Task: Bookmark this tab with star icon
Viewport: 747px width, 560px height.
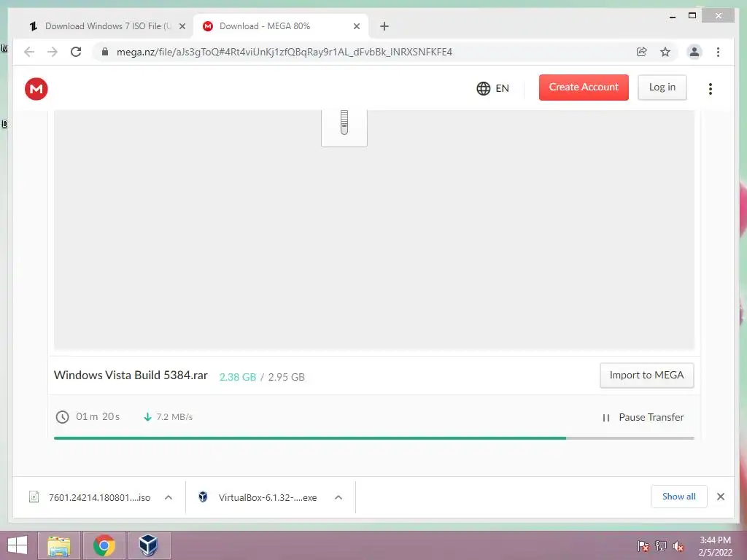Action: point(665,52)
